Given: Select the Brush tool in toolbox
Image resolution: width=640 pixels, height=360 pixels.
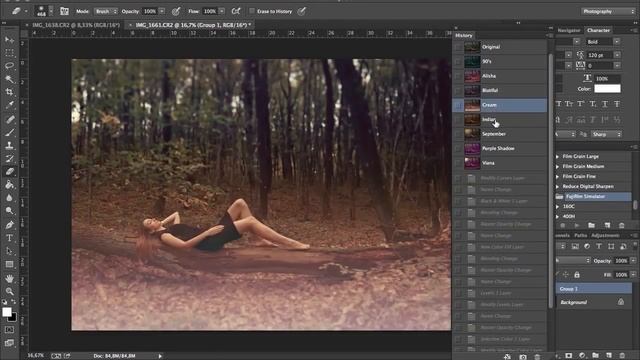Looking at the screenshot, I should [9, 132].
